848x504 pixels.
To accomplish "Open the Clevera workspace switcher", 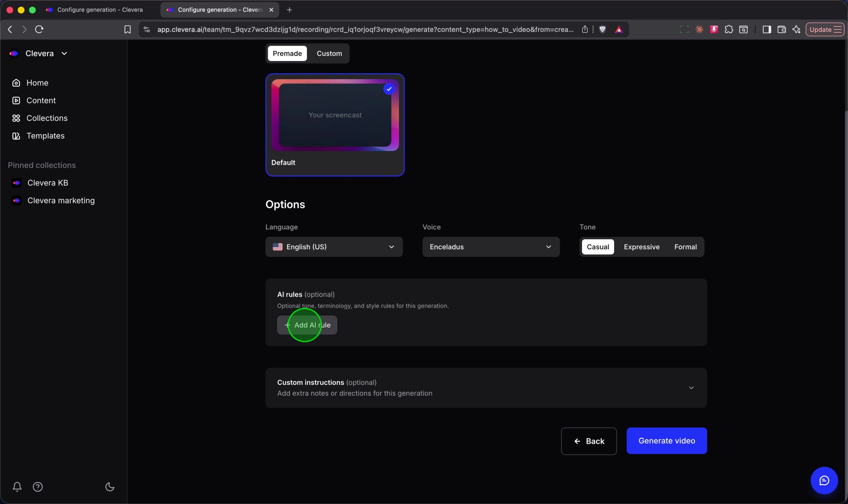I will pos(39,54).
